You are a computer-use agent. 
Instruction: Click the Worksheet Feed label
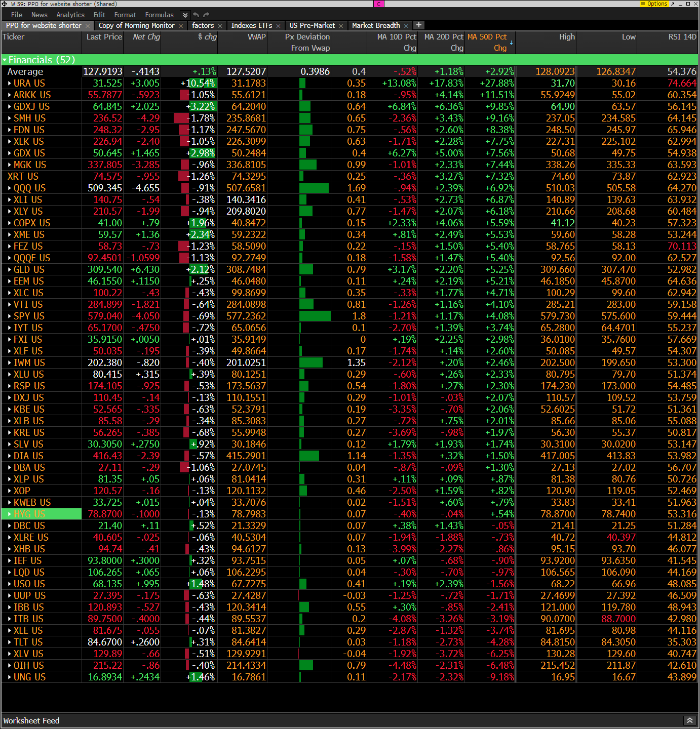point(31,720)
